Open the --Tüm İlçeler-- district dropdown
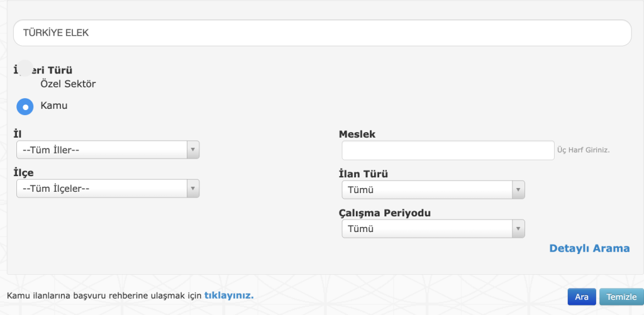644x315 pixels. [108, 189]
